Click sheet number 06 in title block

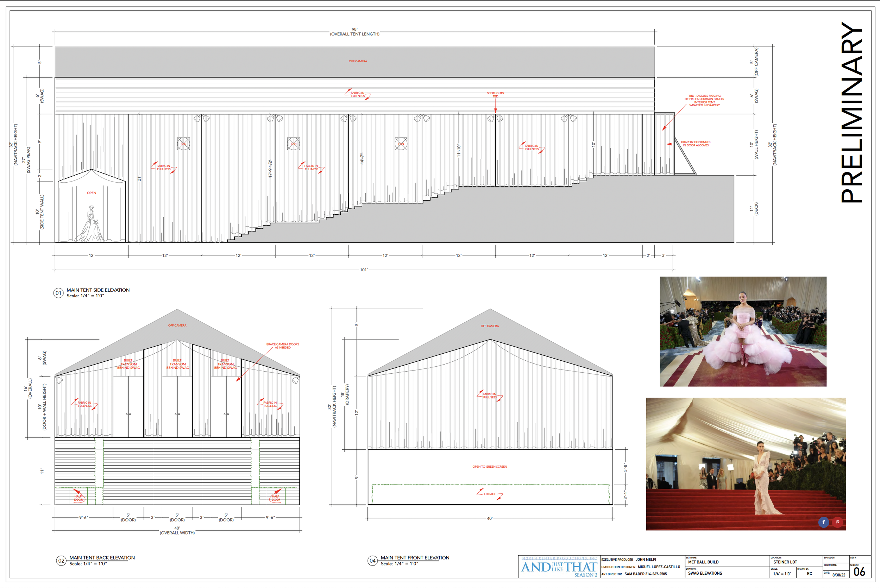click(859, 571)
